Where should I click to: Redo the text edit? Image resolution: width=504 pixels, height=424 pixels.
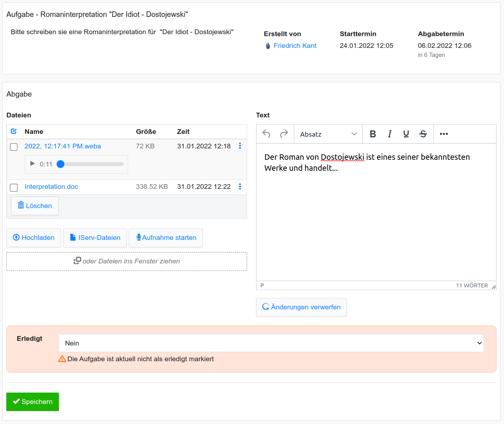coord(284,134)
